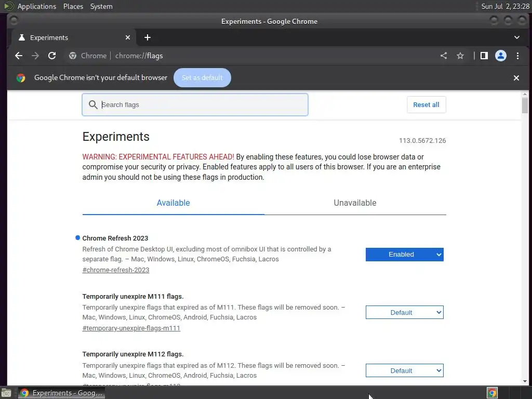The image size is (532, 399).
Task: Open the M112 flags Default dropdown
Action: pos(404,370)
